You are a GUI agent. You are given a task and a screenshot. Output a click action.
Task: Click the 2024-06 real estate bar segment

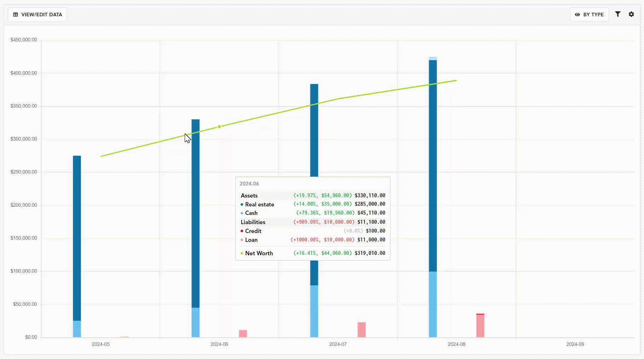point(196,213)
